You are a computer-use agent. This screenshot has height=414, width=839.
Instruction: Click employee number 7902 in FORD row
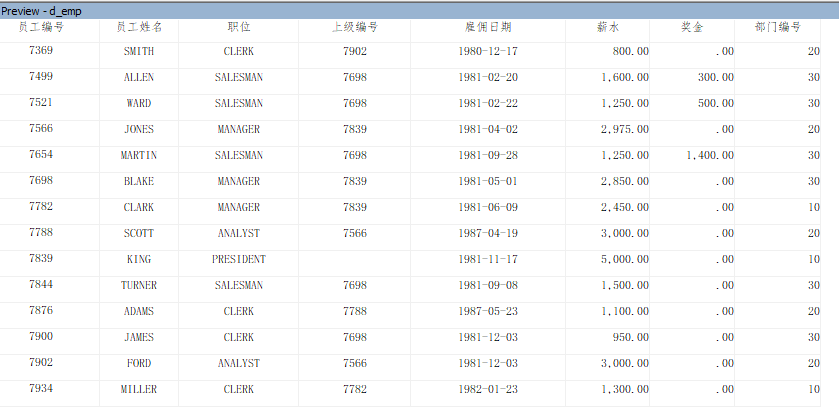41,363
